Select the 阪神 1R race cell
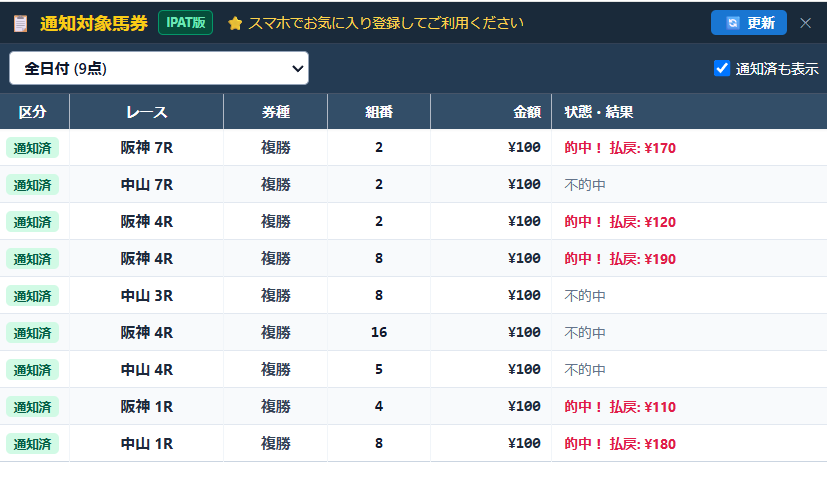This screenshot has height=497, width=827. [147, 406]
